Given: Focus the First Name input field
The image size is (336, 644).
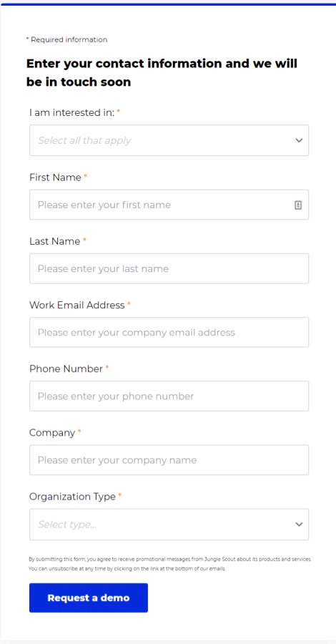Looking at the screenshot, I should (x=169, y=205).
